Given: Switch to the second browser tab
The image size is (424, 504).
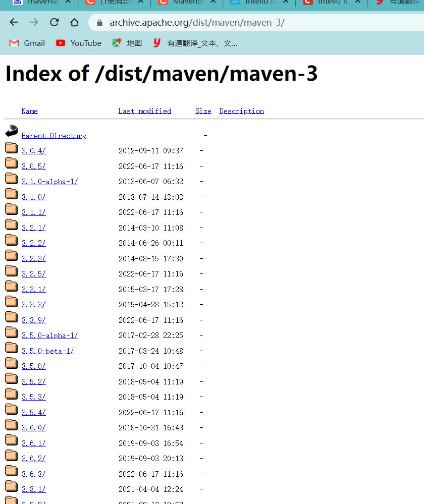Looking at the screenshot, I should click(110, 3).
